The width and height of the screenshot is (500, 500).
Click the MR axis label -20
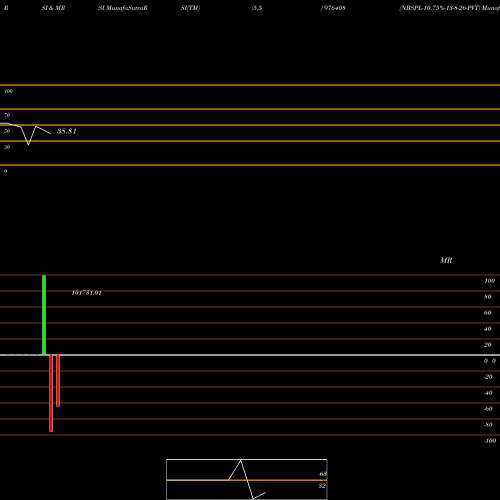point(488,377)
